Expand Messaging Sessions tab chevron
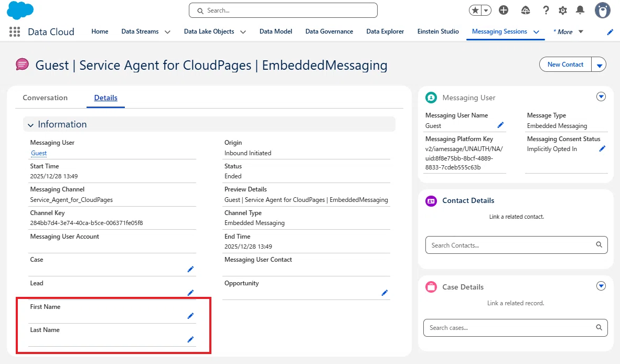The height and width of the screenshot is (364, 620). coord(536,32)
